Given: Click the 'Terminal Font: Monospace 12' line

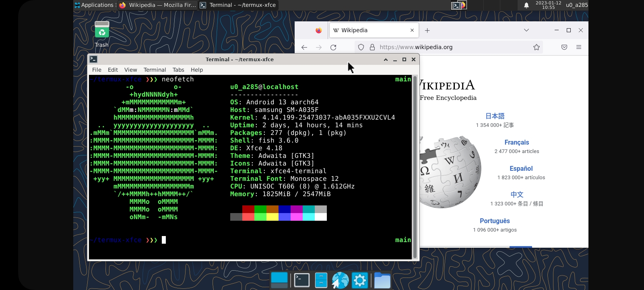Looking at the screenshot, I should click(284, 179).
